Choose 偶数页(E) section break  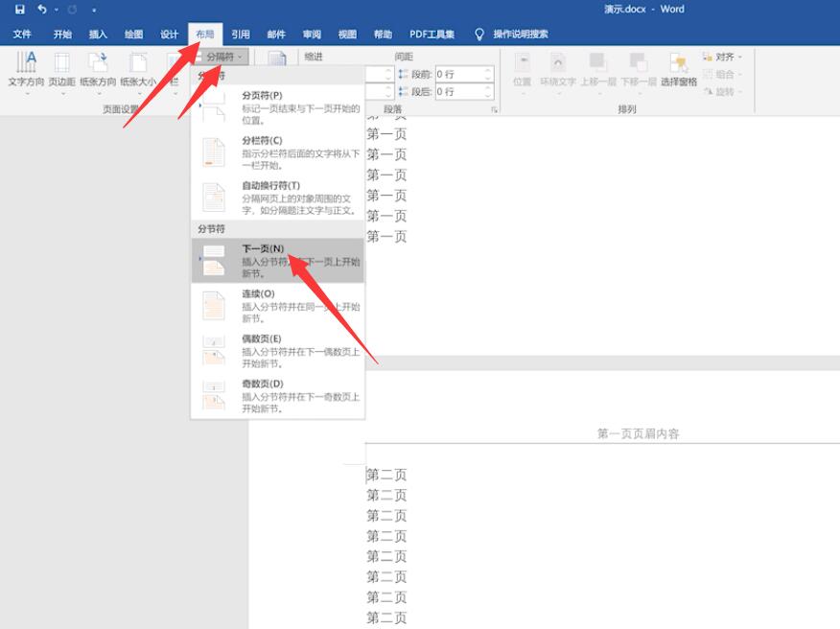[277, 350]
